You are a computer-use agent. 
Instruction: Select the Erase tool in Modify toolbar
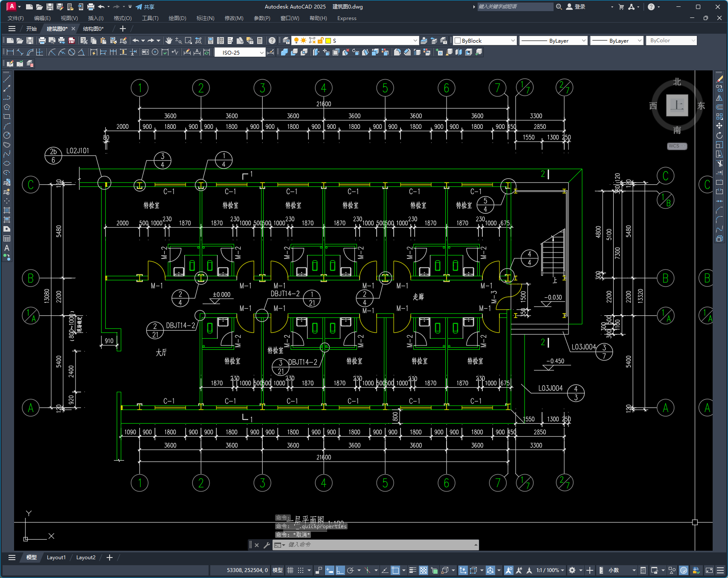pos(719,79)
